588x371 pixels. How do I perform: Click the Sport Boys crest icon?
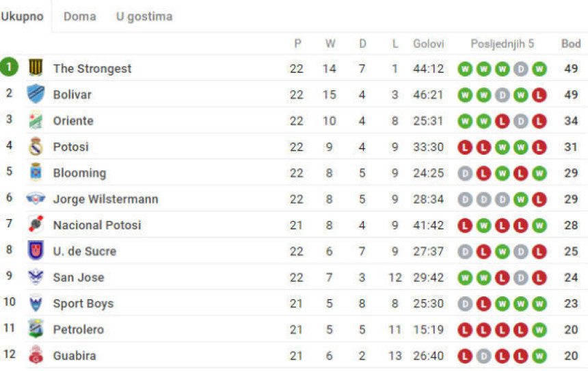tap(36, 303)
